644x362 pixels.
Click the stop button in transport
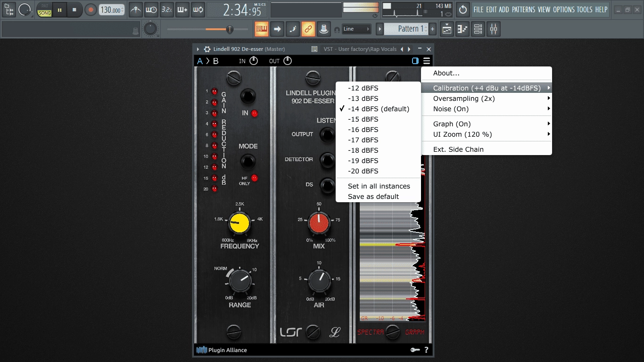click(74, 9)
